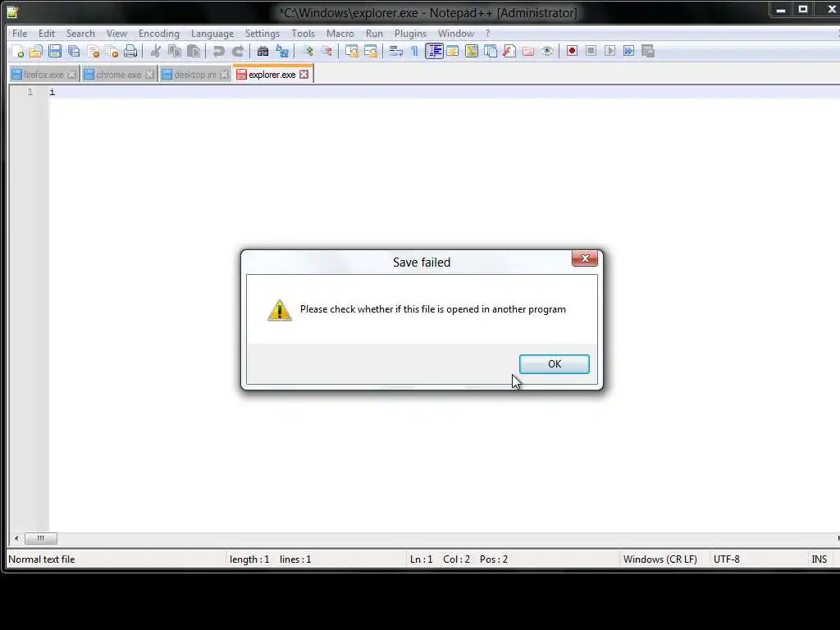The width and height of the screenshot is (840, 630).
Task: Open the Document List panel icon
Action: point(491,52)
